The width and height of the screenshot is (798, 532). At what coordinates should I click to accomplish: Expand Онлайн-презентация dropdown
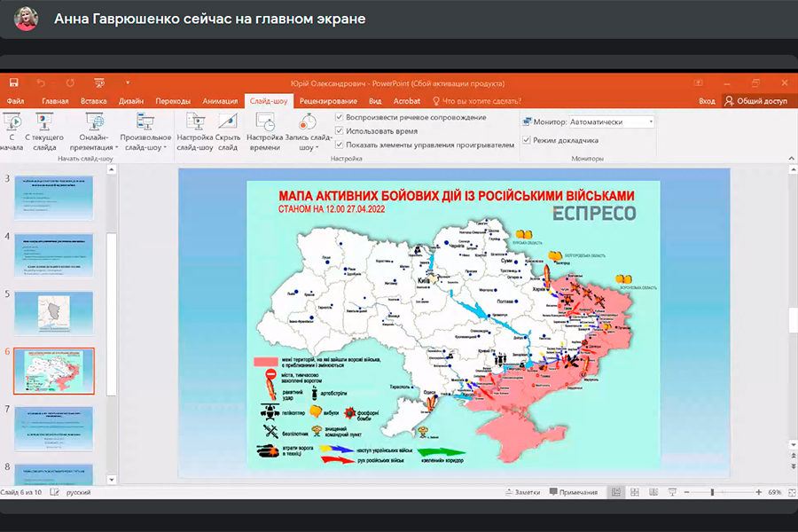click(95, 148)
